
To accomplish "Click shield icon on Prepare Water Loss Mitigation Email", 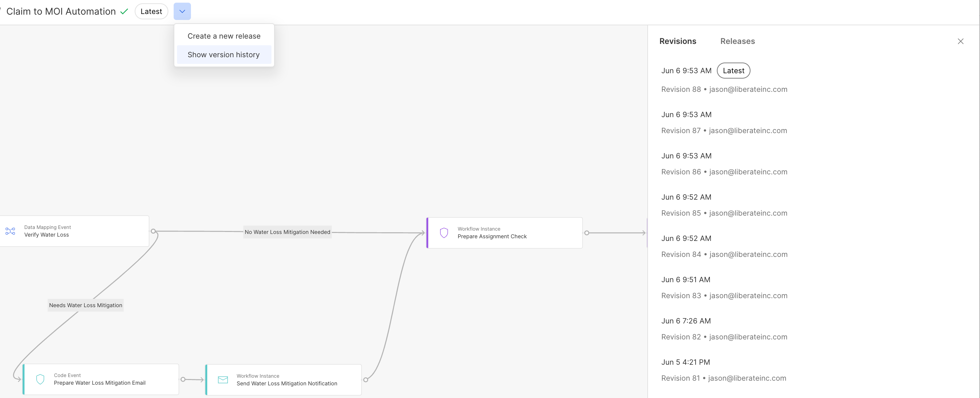I will click(40, 379).
